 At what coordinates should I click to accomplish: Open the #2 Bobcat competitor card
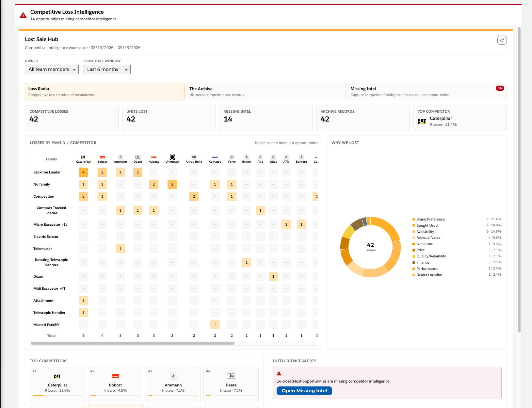(115, 384)
